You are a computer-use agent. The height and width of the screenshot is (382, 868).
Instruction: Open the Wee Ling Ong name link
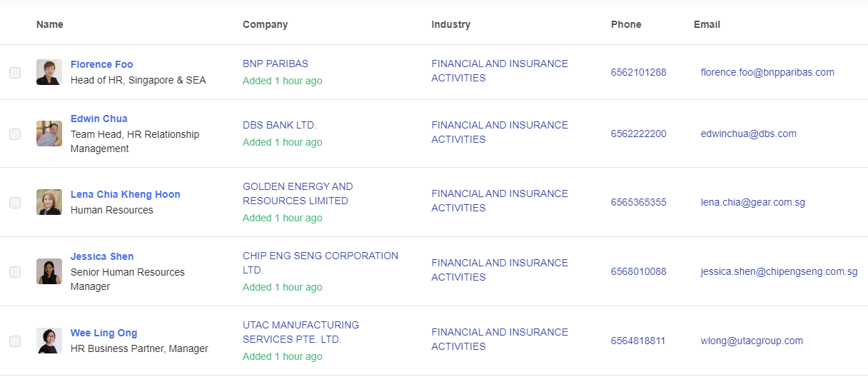click(x=104, y=333)
